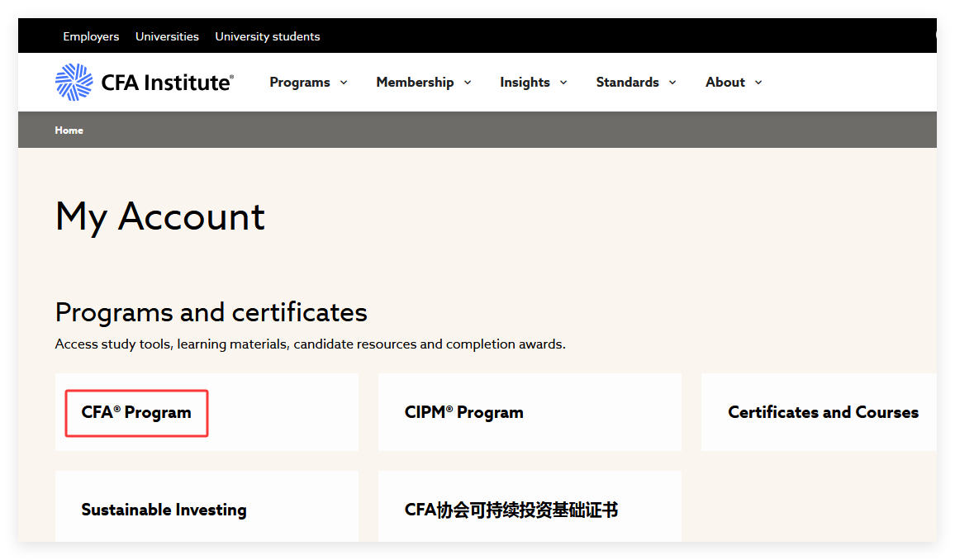This screenshot has width=955, height=560.
Task: Expand the chevron next to Standards
Action: click(x=672, y=83)
